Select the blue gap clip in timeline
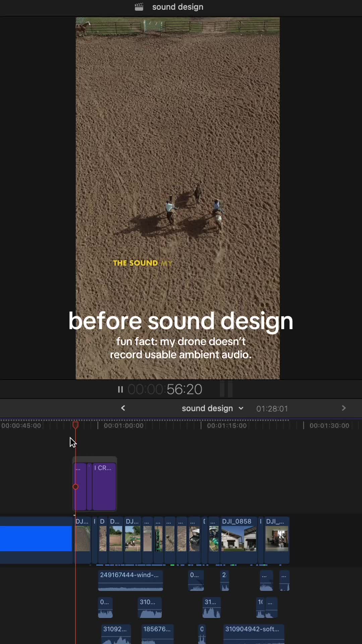Viewport: 362px width, 644px height. pos(36,538)
